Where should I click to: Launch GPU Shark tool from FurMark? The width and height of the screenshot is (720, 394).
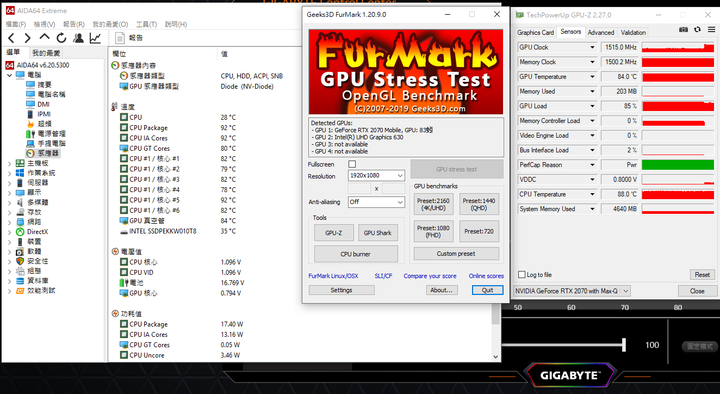coord(377,233)
